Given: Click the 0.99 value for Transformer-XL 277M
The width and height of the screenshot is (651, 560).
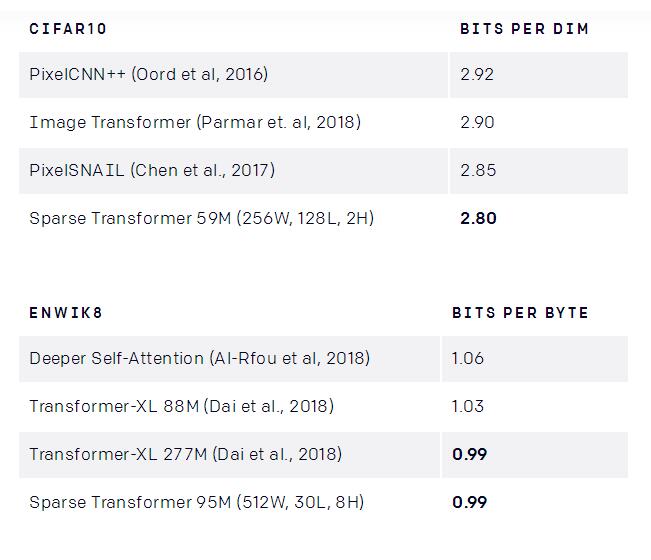Looking at the screenshot, I should pyautogui.click(x=470, y=455).
